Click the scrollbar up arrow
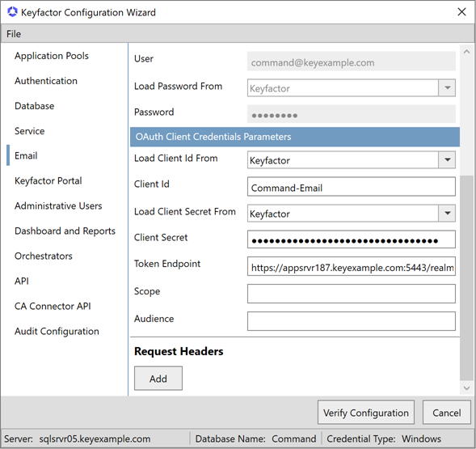The height and width of the screenshot is (449, 476). (466, 52)
